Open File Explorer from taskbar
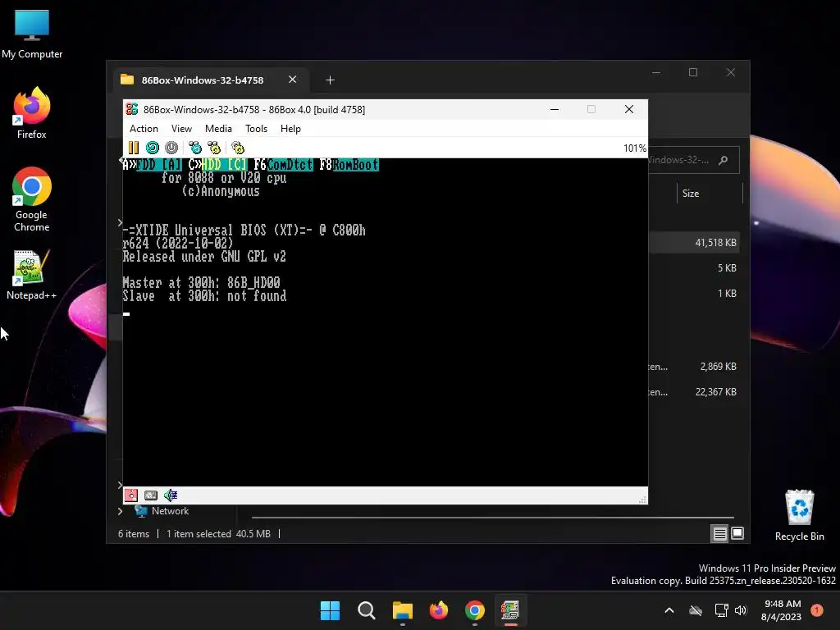This screenshot has height=630, width=840. 402,610
